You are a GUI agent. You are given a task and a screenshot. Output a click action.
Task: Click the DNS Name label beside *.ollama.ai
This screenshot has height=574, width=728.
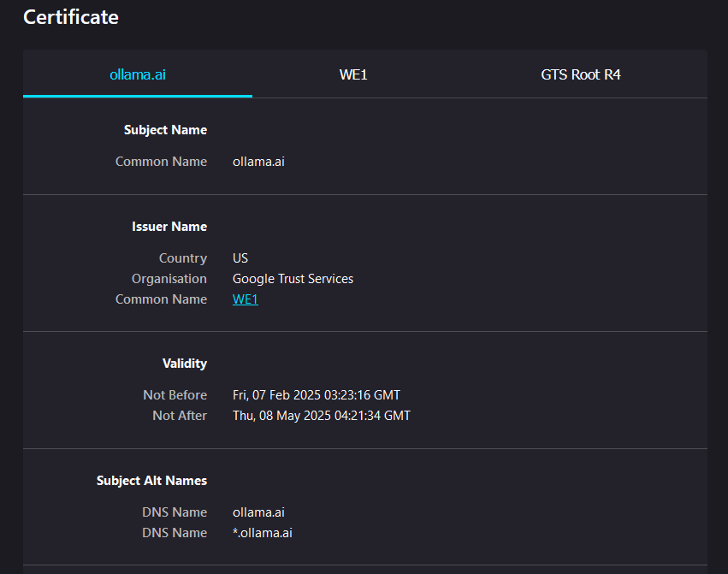[175, 533]
